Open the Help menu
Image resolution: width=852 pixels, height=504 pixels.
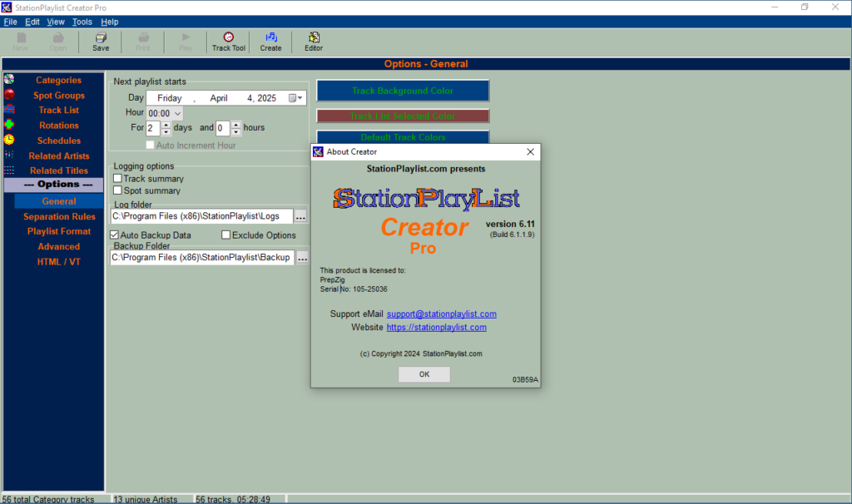click(109, 22)
